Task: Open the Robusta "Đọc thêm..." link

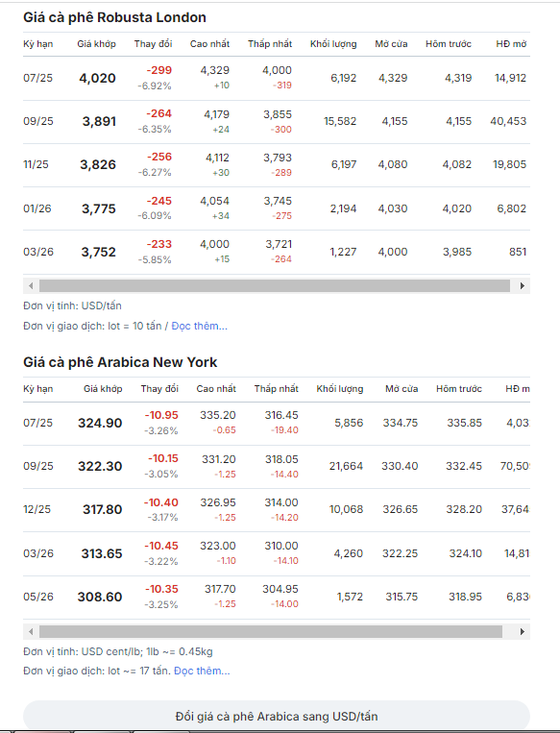Action: (200, 326)
